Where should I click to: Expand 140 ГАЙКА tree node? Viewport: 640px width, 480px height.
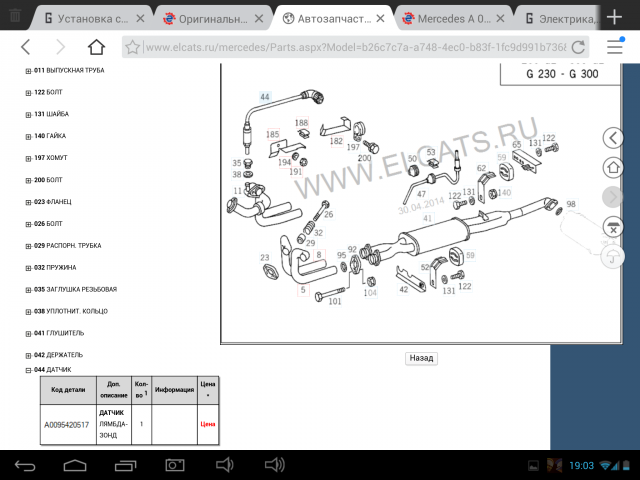[28, 137]
